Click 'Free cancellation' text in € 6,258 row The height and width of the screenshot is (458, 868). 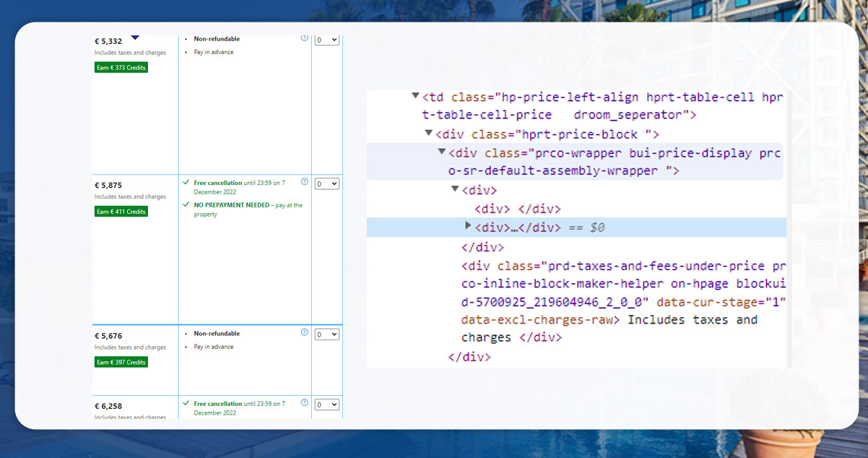218,404
